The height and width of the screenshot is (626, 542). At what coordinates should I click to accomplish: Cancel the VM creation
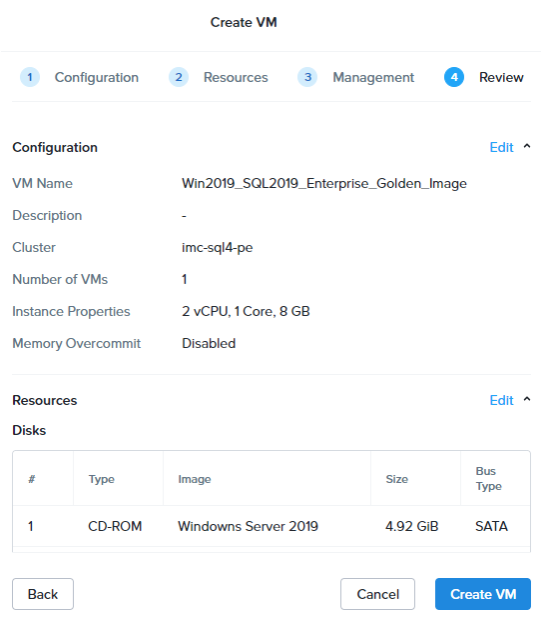[x=378, y=594]
